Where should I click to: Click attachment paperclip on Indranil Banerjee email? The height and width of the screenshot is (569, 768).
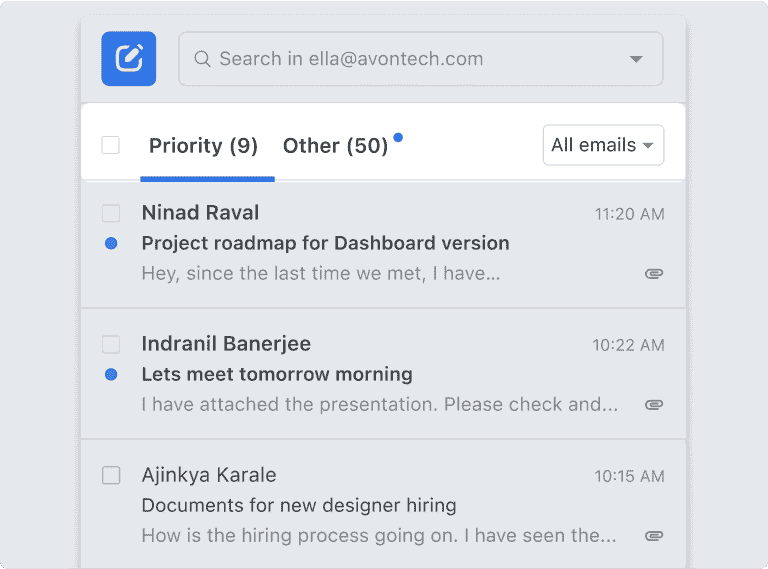[654, 405]
